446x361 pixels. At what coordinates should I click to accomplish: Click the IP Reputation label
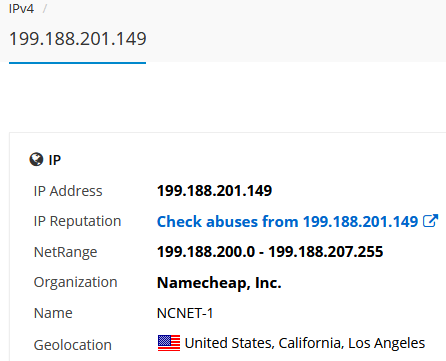[77, 221]
